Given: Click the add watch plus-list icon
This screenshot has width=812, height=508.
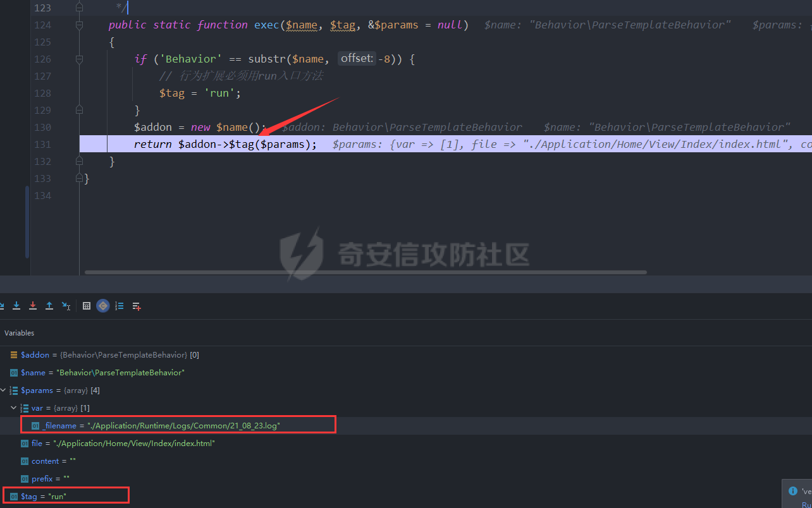Looking at the screenshot, I should coord(136,306).
